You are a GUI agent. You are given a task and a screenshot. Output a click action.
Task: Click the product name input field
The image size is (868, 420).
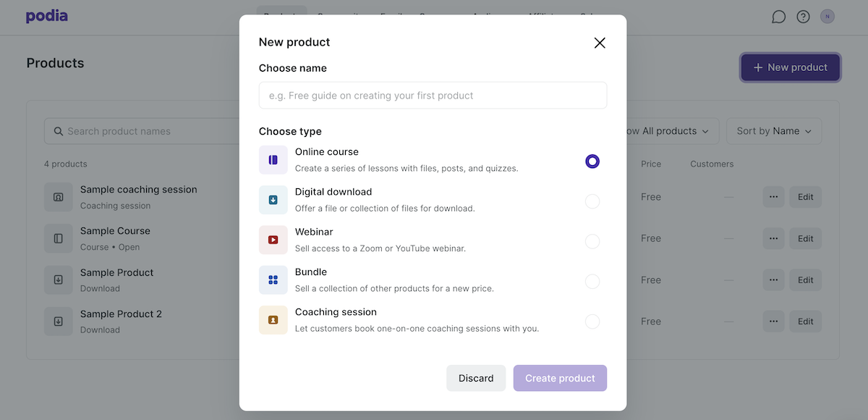tap(433, 96)
